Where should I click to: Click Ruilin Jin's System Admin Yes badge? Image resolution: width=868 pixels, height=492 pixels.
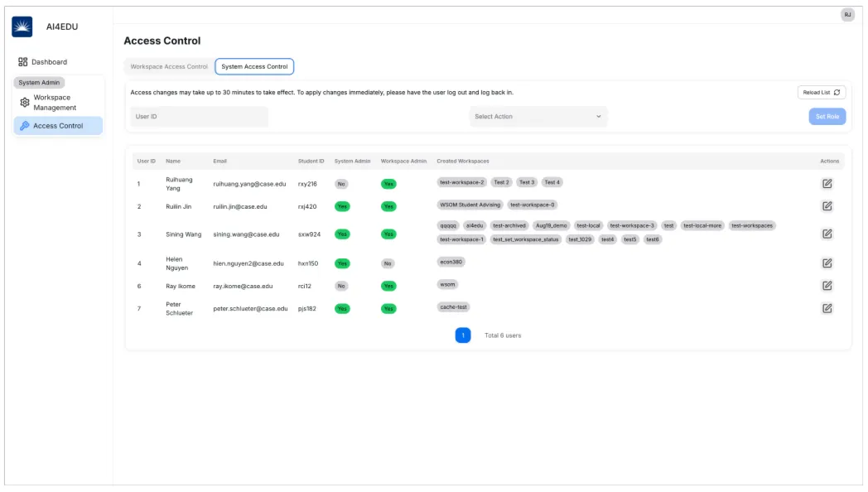pyautogui.click(x=342, y=206)
